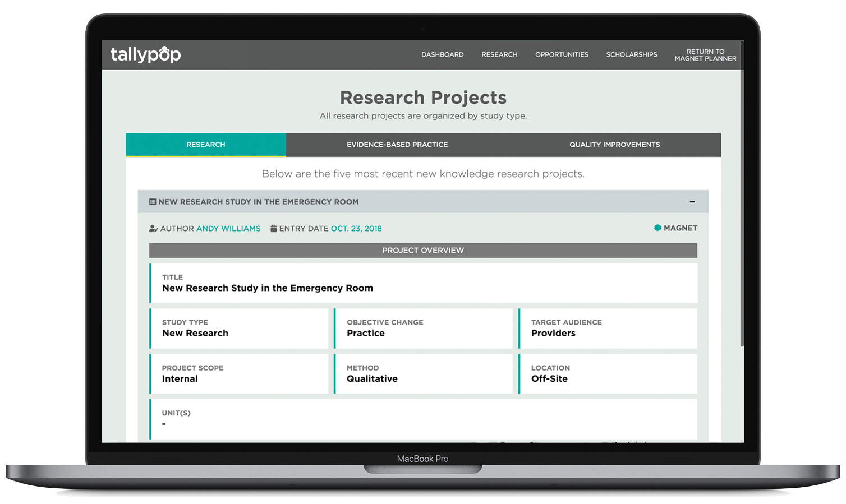
Task: Click the entry date calendar icon
Action: pyautogui.click(x=274, y=229)
